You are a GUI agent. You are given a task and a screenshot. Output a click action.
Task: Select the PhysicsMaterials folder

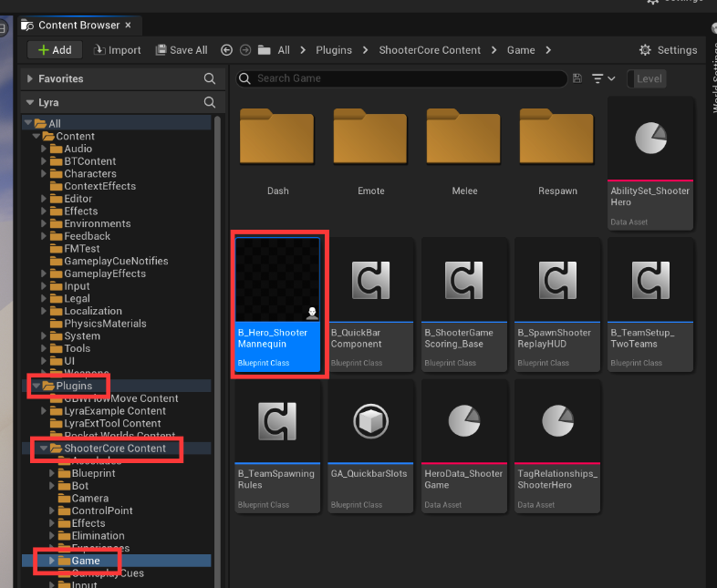click(x=105, y=324)
